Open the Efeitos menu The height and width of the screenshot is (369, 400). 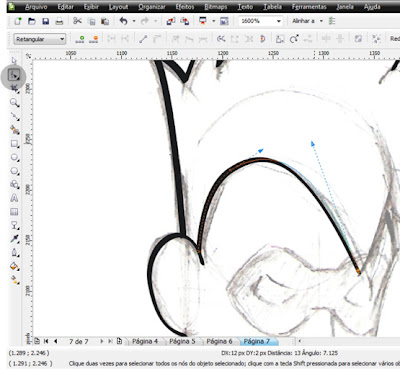point(185,7)
